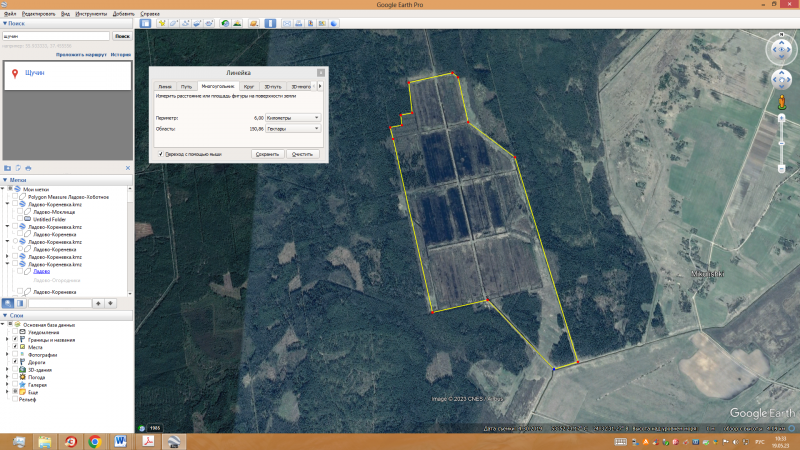Open historical imagery clock icon

point(225,22)
